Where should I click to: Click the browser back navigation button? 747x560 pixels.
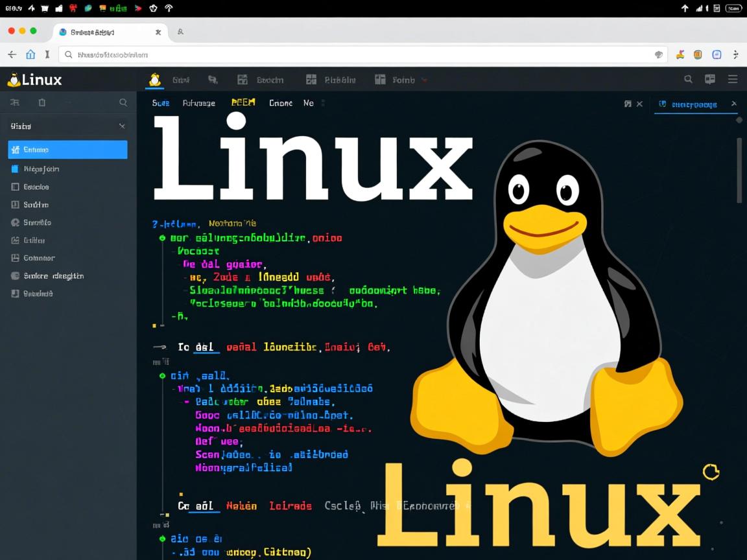pyautogui.click(x=12, y=54)
